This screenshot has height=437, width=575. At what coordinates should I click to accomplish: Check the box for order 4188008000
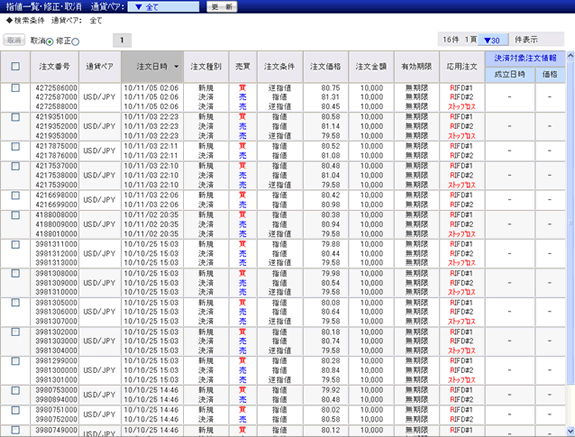click(15, 215)
